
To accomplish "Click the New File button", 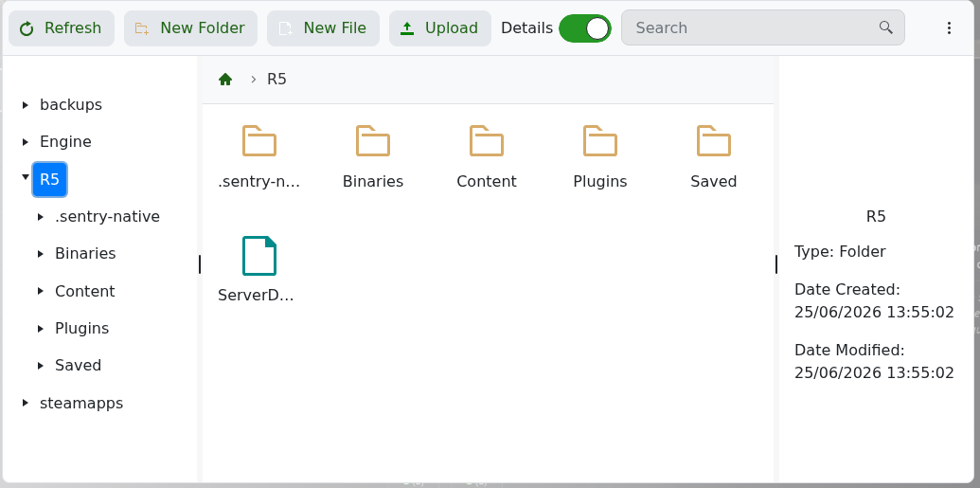I will pyautogui.click(x=323, y=28).
